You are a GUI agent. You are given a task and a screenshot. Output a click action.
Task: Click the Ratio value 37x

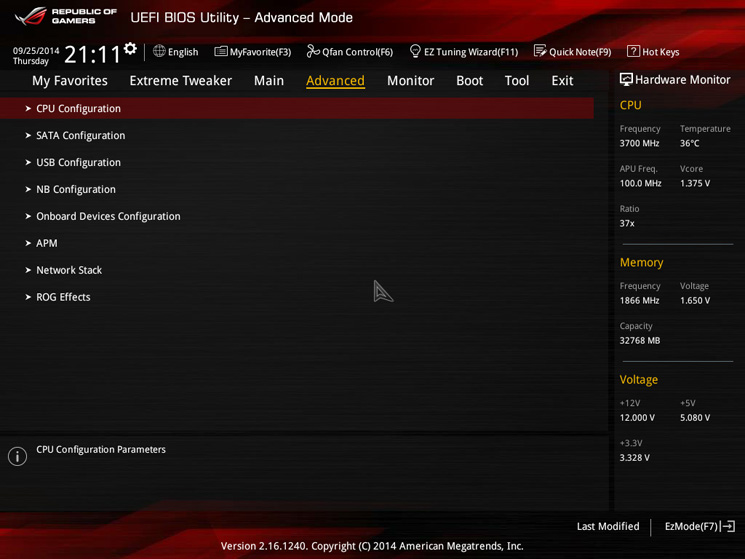coord(627,223)
